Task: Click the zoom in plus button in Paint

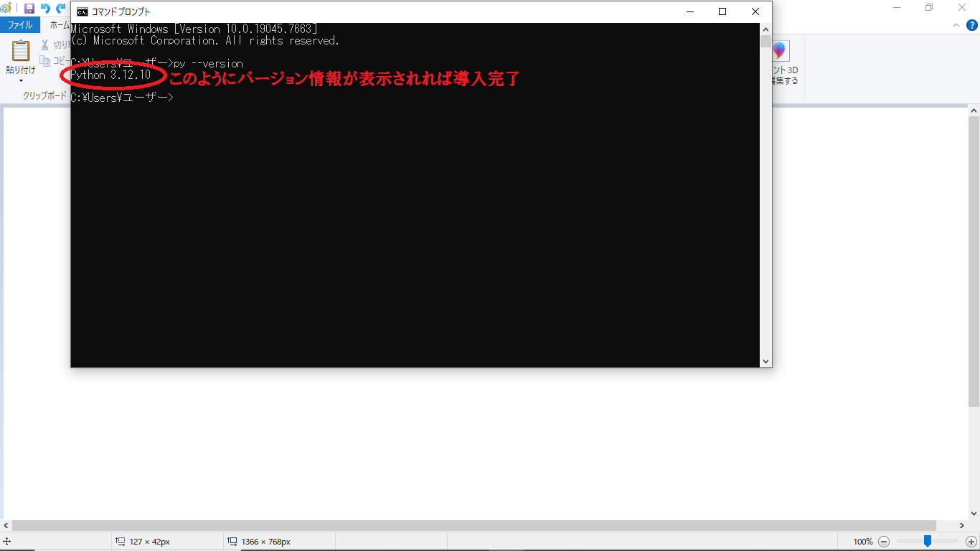Action: 971,542
